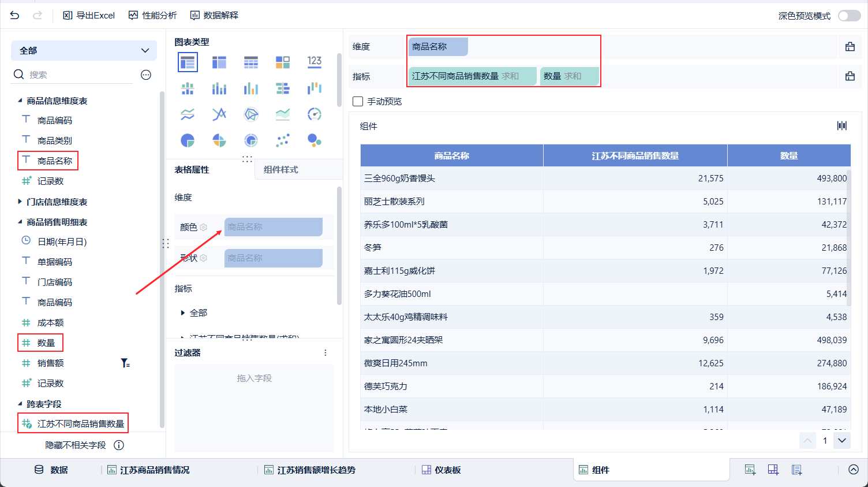The width and height of the screenshot is (868, 487).
Task: Add a new component from the bottom bar
Action: pyautogui.click(x=750, y=470)
